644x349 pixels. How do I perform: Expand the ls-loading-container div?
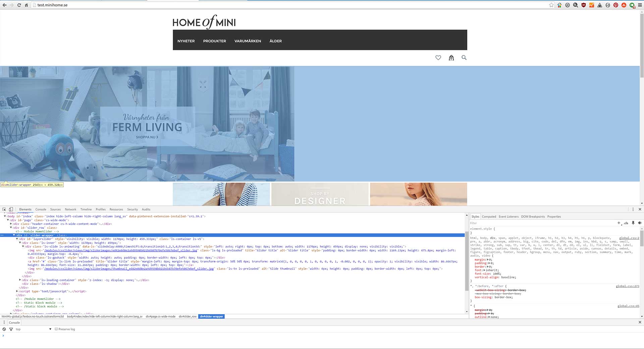[x=20, y=280]
